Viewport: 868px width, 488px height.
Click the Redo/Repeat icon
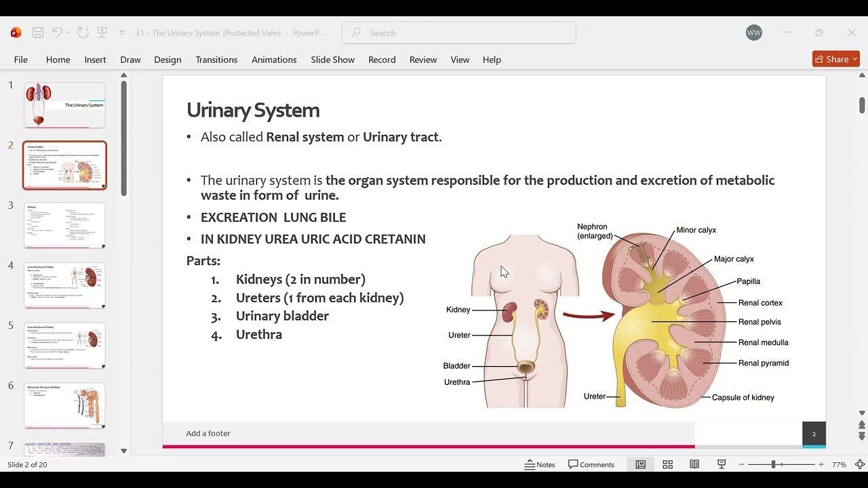tap(83, 33)
